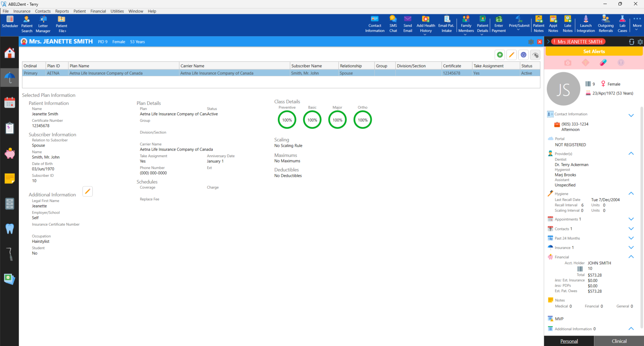The width and height of the screenshot is (644, 346).
Task: Switch to the Clinical tab
Action: pyautogui.click(x=619, y=341)
